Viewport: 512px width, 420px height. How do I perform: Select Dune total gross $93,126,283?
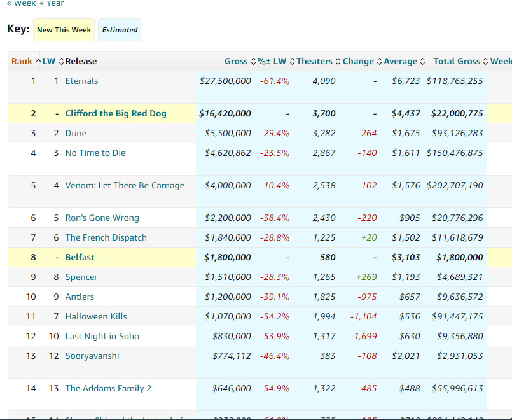tap(457, 133)
